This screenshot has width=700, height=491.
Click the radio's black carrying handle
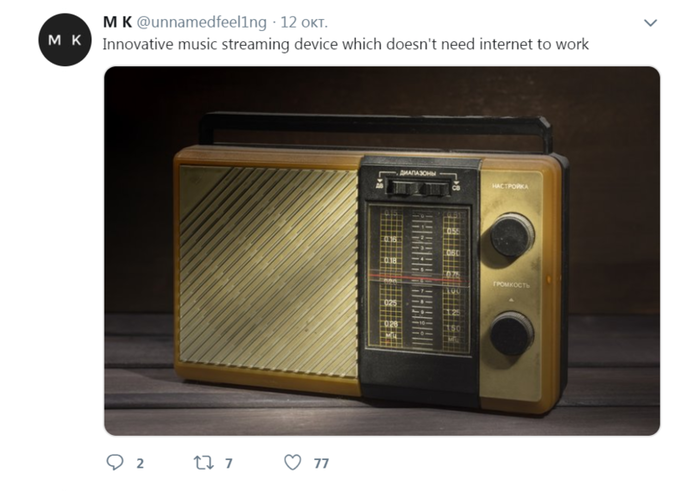376,131
